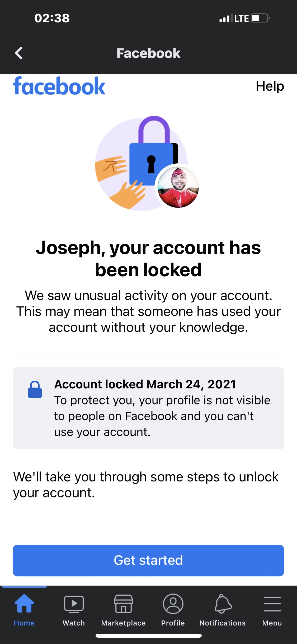Tap the 'Facebook' title in navigation bar
297x644 pixels.
pos(148,53)
